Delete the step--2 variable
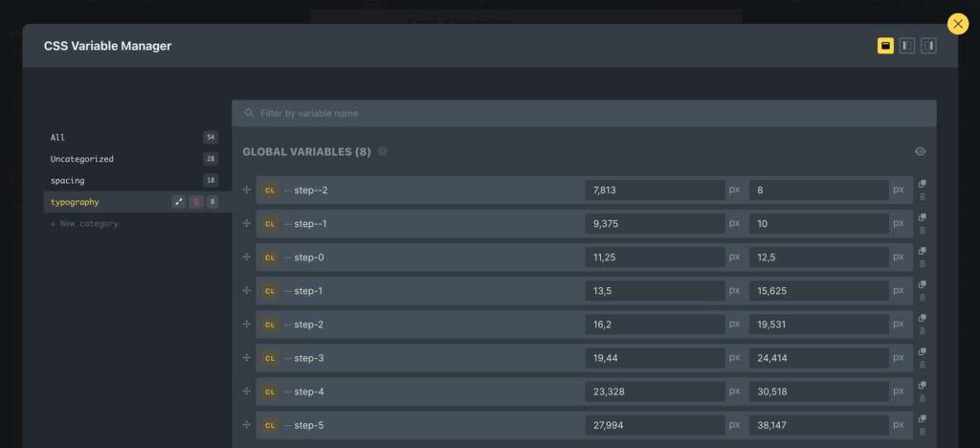Image resolution: width=980 pixels, height=448 pixels. tap(923, 197)
